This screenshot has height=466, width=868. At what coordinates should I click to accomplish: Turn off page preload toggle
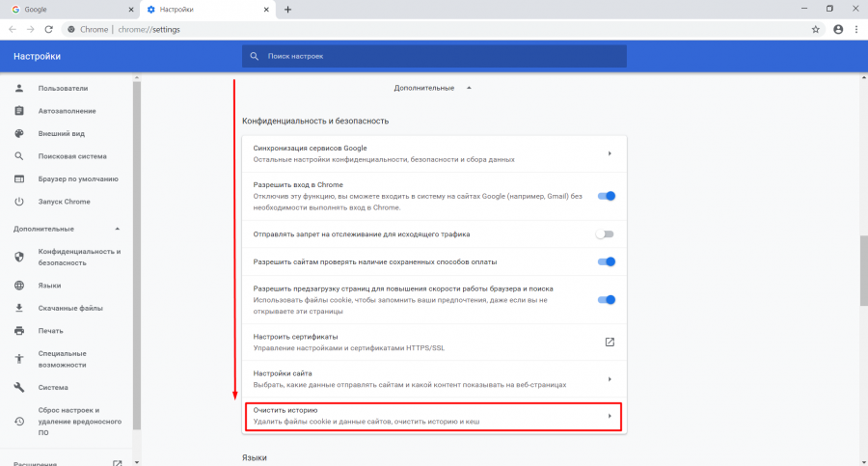tap(606, 300)
